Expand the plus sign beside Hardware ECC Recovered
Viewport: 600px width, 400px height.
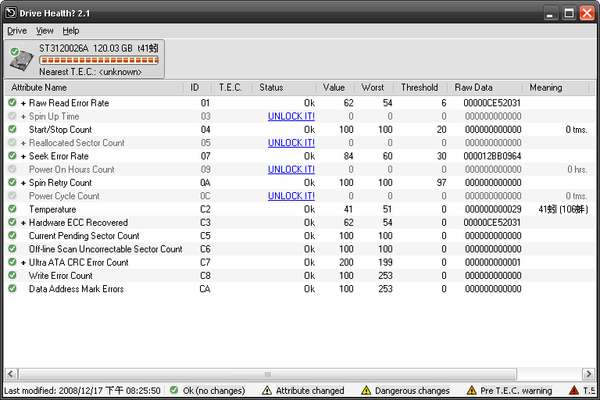(23, 223)
